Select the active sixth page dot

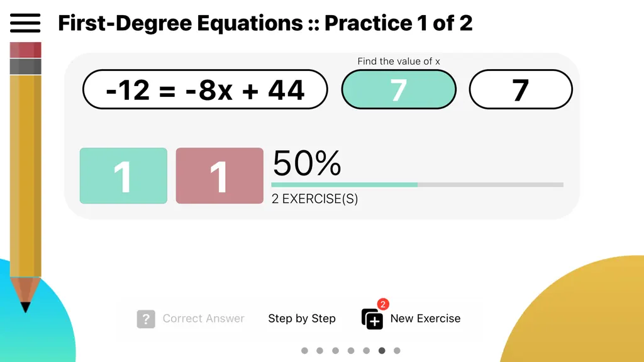coord(382,351)
